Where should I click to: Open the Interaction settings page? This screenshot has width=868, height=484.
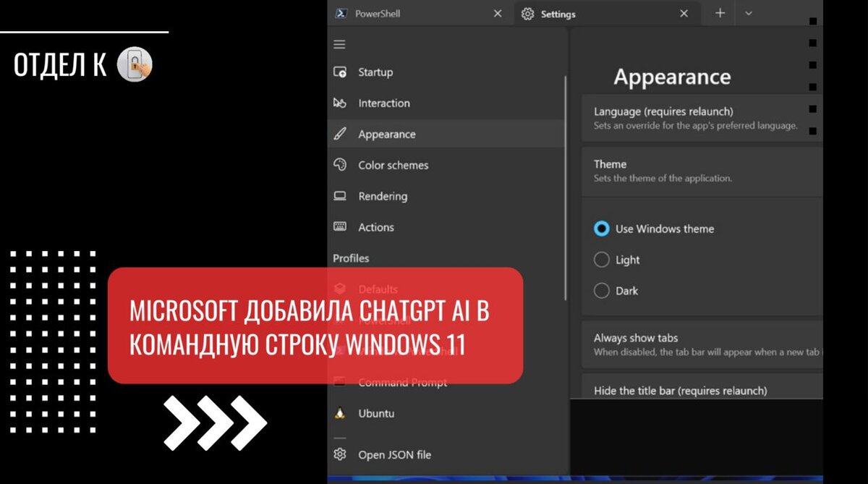[x=446, y=103]
